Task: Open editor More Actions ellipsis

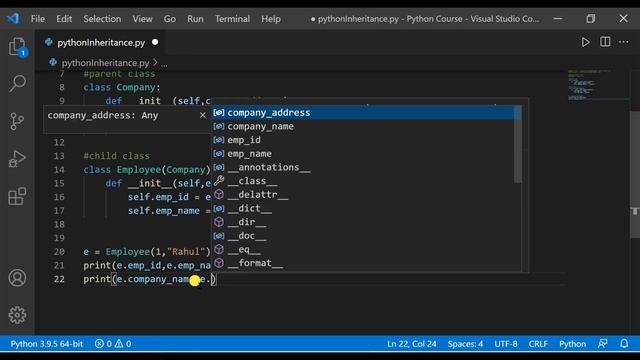Action: (624, 42)
